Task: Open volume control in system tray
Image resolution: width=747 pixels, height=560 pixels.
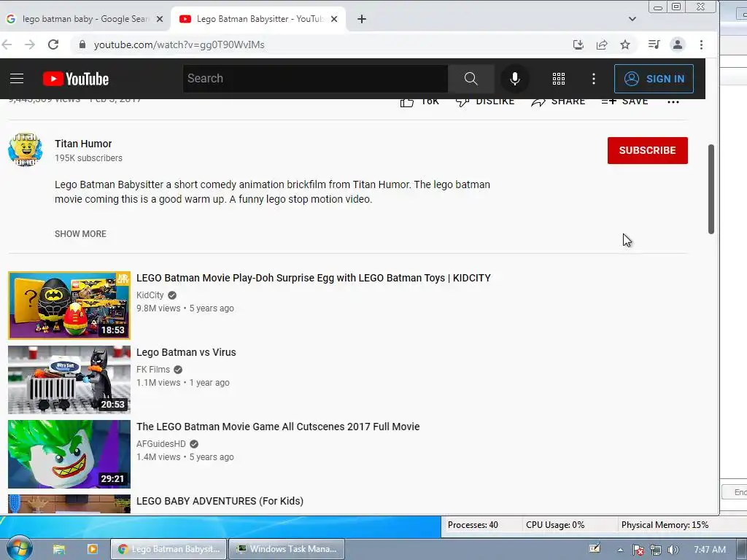Action: (673, 550)
